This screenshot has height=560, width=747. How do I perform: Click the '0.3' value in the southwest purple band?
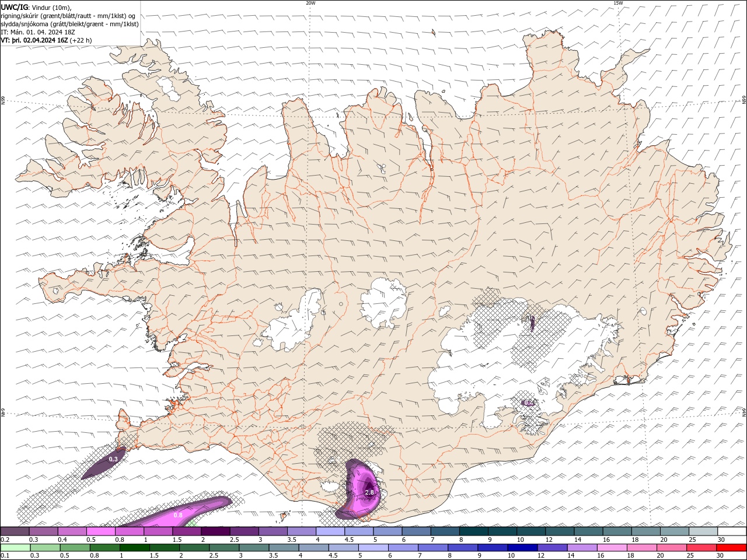114,459
